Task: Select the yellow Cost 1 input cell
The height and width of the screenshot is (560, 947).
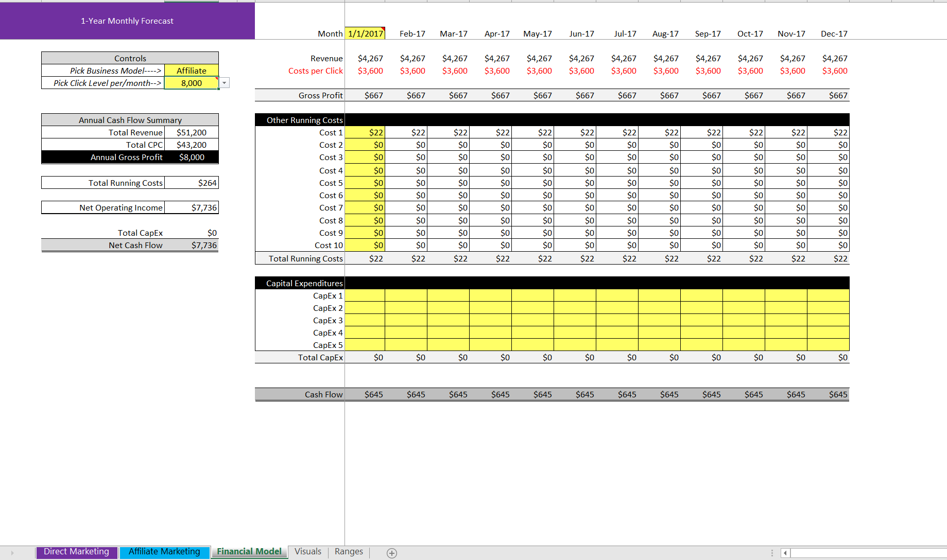Action: tap(365, 132)
